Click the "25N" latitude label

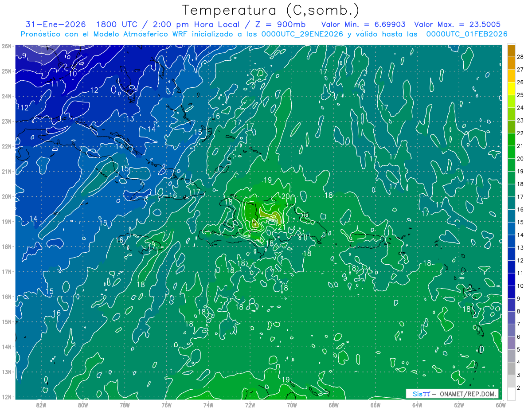(7, 71)
